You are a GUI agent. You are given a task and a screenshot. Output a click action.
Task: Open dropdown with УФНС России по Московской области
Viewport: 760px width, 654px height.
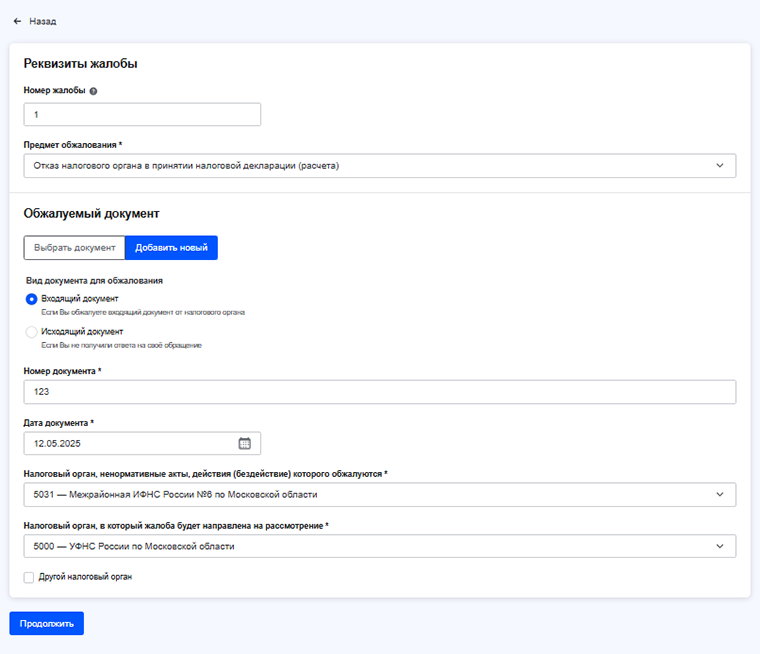370,546
